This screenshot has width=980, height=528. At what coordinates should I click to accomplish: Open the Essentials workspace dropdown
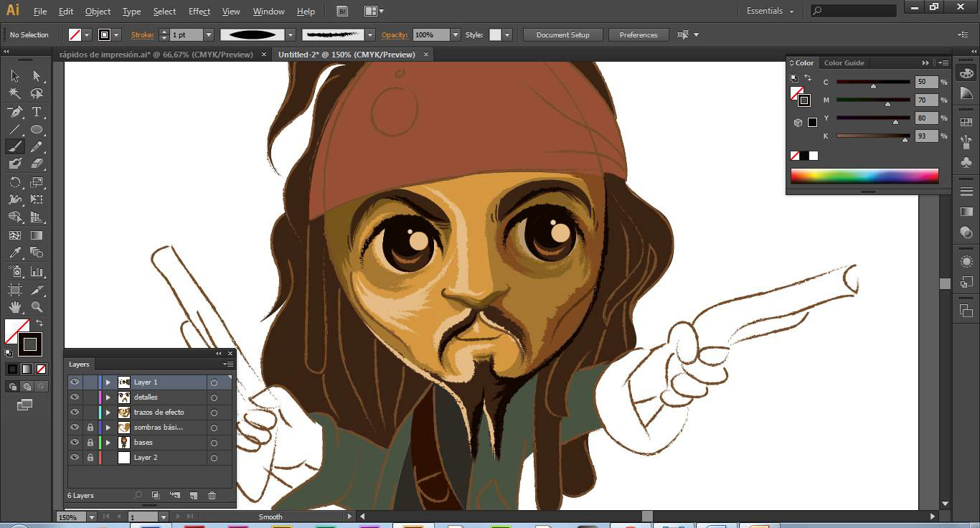click(x=771, y=11)
